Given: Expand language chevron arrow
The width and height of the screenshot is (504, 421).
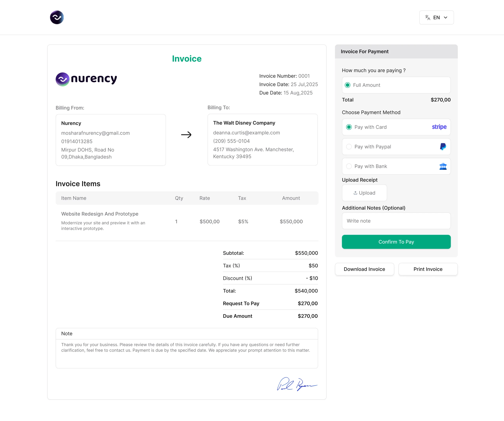Looking at the screenshot, I should 446,18.
